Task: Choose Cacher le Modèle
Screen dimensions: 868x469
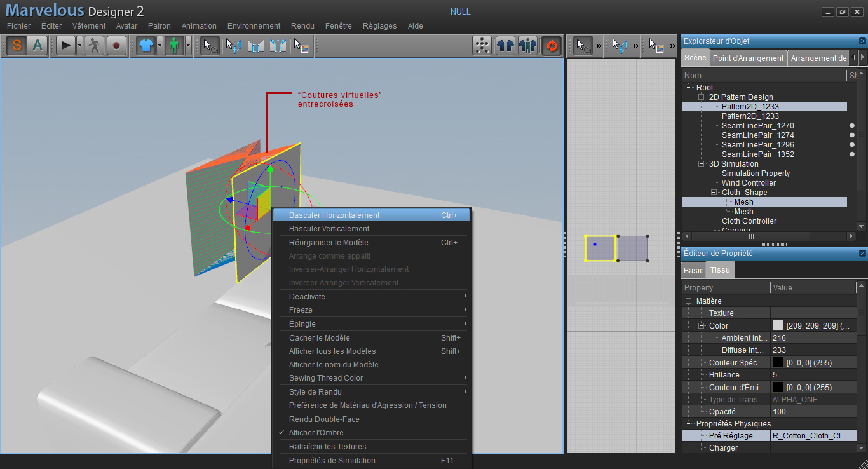Action: [x=372, y=338]
